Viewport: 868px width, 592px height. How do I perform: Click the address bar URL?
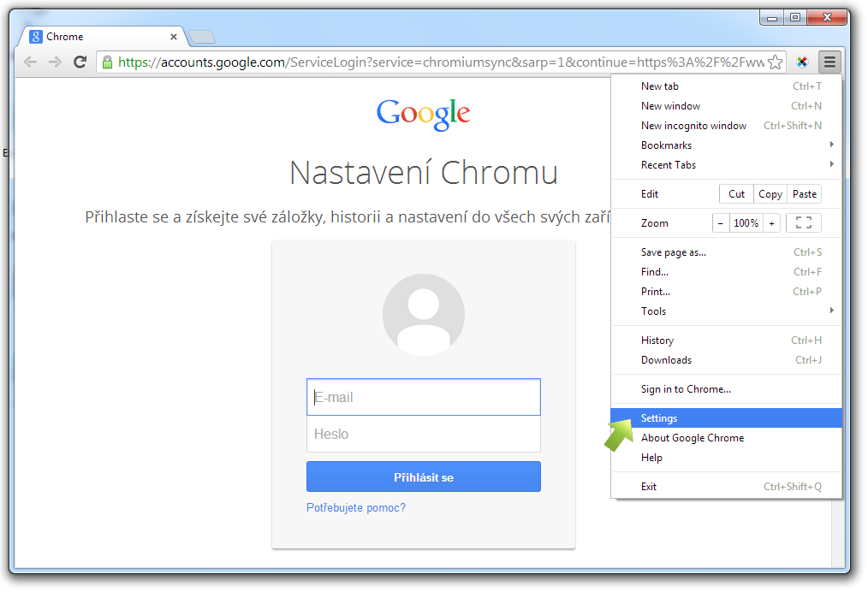(441, 62)
